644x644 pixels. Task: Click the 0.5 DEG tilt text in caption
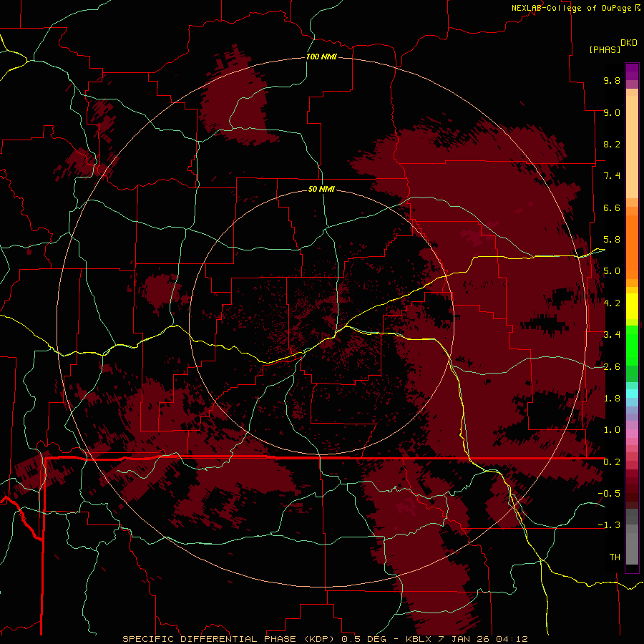[364, 639]
